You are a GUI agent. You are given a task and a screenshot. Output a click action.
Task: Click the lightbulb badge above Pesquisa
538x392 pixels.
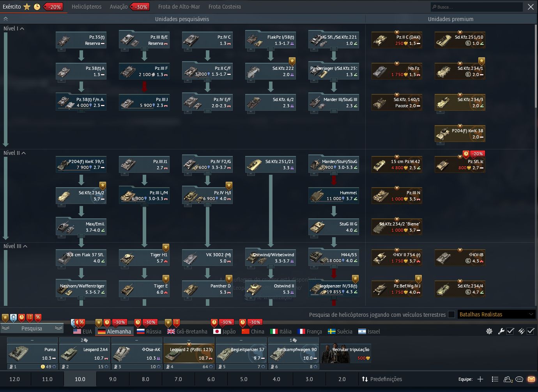(x=13, y=318)
